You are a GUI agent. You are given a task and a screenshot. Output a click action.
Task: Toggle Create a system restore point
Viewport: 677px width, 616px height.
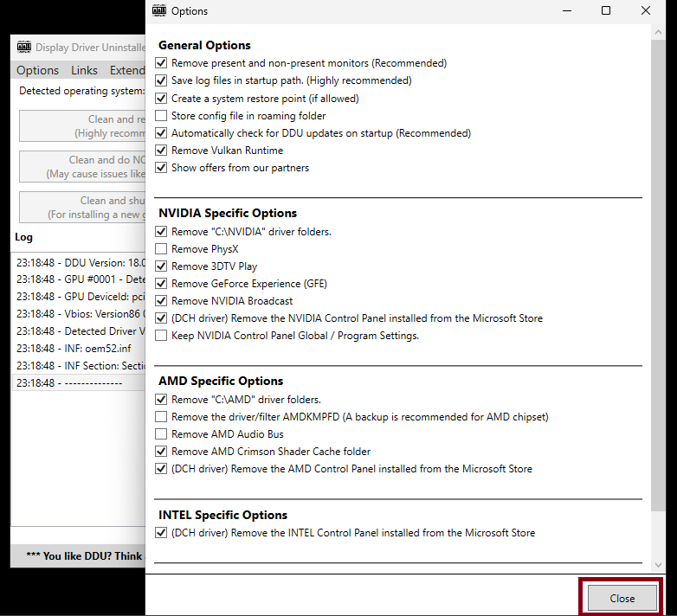(161, 99)
